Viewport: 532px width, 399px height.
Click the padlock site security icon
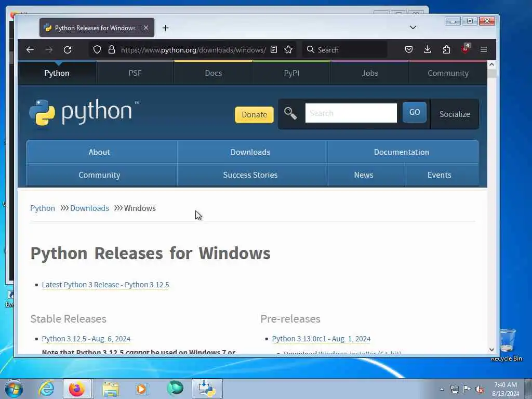point(112,50)
